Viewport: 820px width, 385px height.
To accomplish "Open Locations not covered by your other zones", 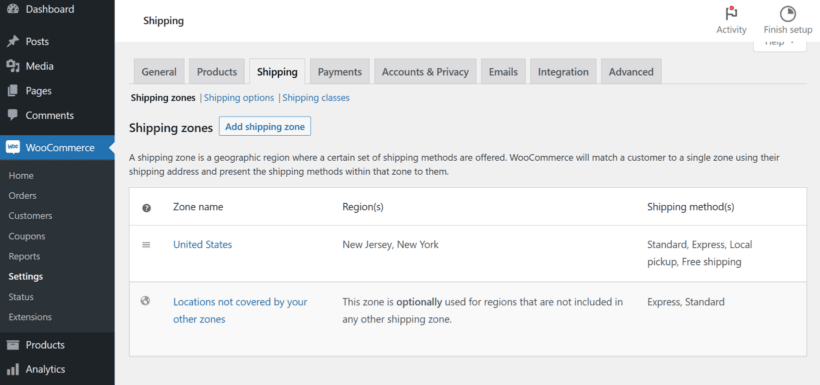I will tap(240, 310).
